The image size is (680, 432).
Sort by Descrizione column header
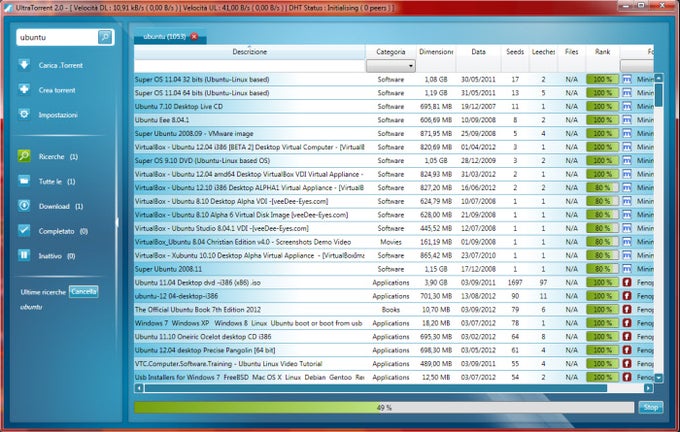pyautogui.click(x=249, y=52)
